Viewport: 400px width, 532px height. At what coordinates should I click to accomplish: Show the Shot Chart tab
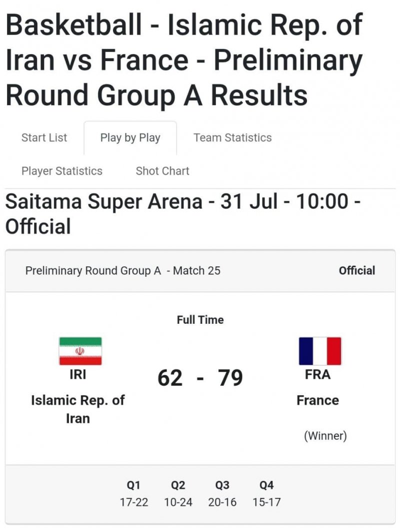[x=162, y=171]
